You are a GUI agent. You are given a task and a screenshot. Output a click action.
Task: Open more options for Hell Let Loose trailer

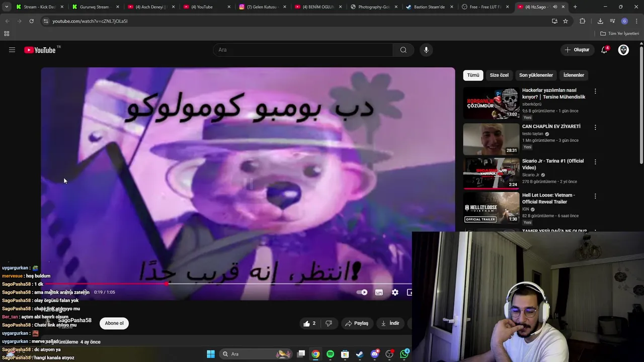pyautogui.click(x=595, y=196)
